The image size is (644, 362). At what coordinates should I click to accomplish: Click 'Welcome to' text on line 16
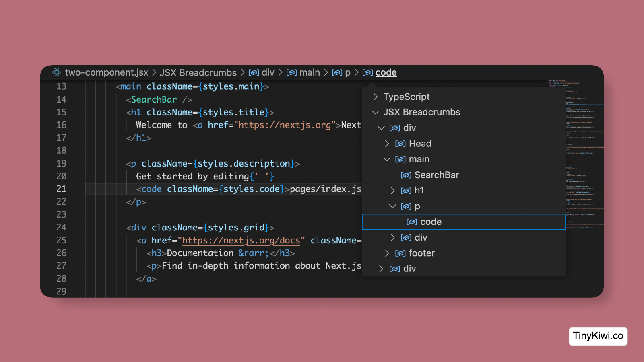click(161, 125)
